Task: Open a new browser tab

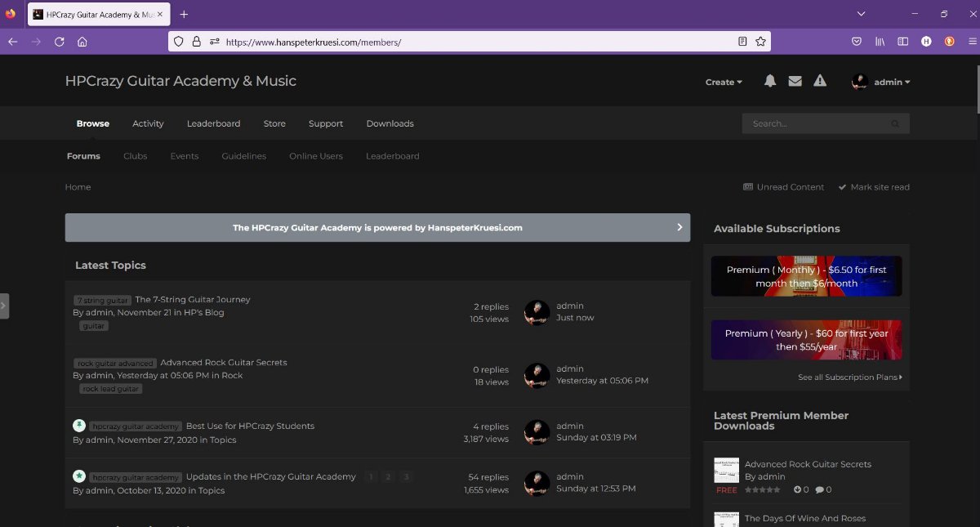Action: click(x=184, y=14)
